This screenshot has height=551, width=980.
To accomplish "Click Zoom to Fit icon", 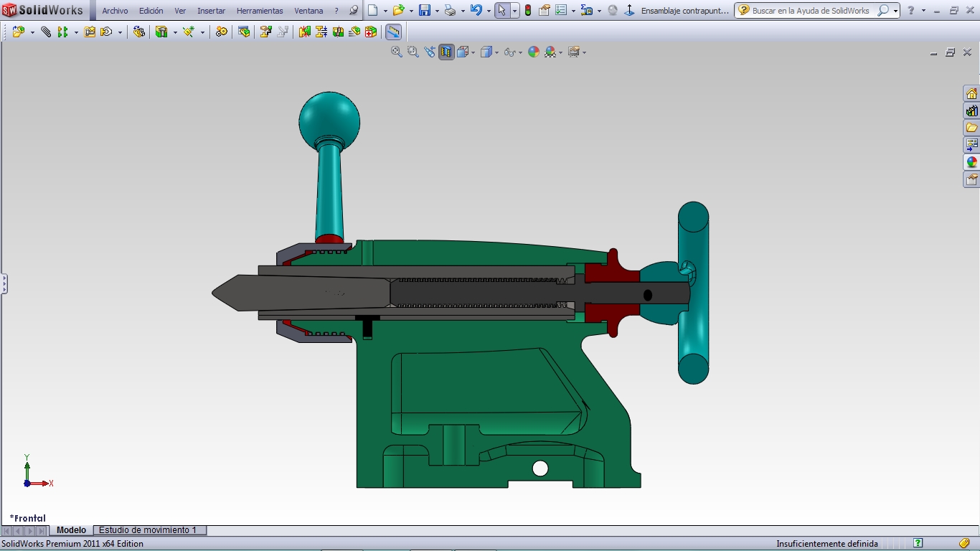I will point(396,52).
